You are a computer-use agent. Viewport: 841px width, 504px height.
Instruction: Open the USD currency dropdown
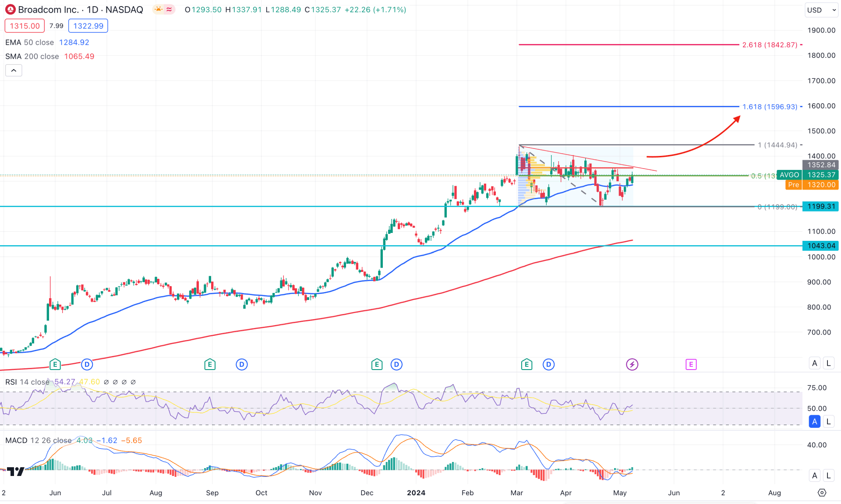(821, 10)
